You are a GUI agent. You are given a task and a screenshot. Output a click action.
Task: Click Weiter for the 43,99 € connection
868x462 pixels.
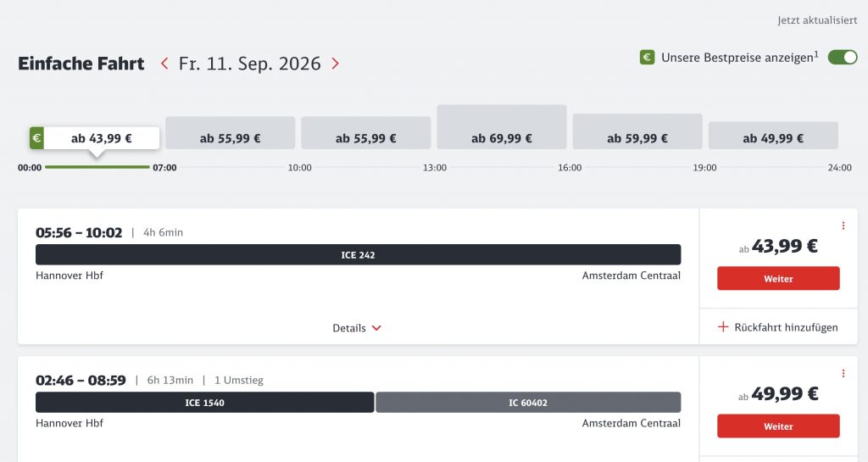tap(778, 278)
